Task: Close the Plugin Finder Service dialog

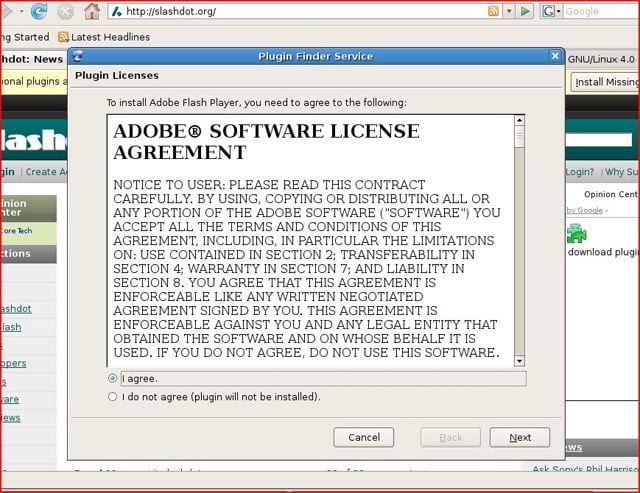Action: click(555, 56)
